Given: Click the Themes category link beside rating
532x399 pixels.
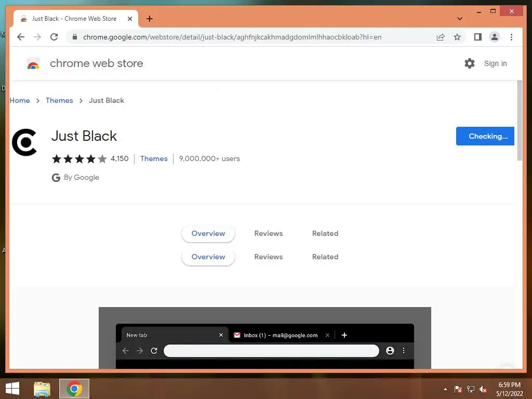Looking at the screenshot, I should pyautogui.click(x=154, y=158).
